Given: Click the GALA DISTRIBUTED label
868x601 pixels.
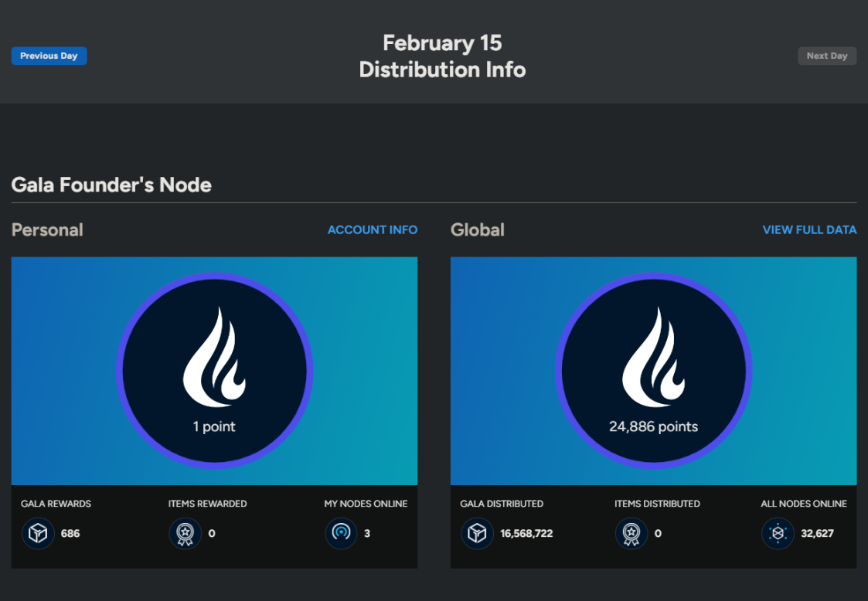Looking at the screenshot, I should [x=502, y=504].
